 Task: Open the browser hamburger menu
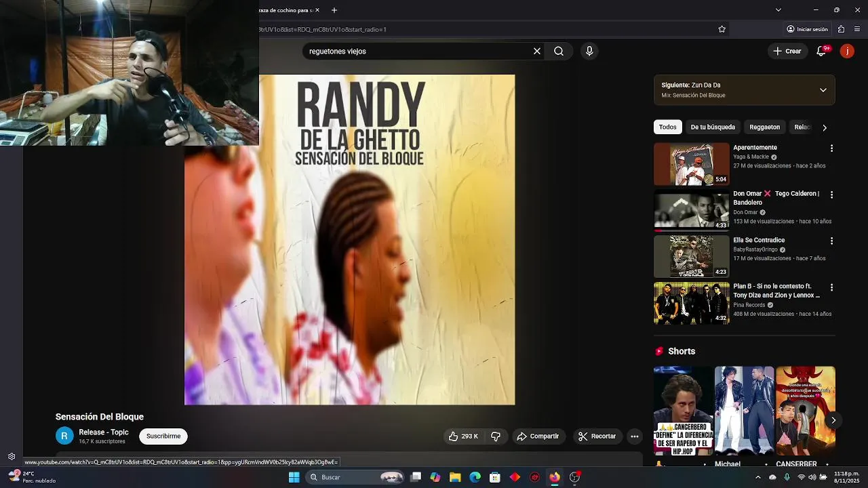coord(857,29)
